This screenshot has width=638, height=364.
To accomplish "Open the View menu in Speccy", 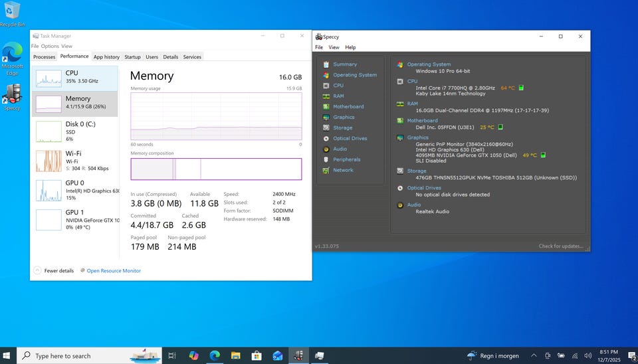I will pos(334,47).
